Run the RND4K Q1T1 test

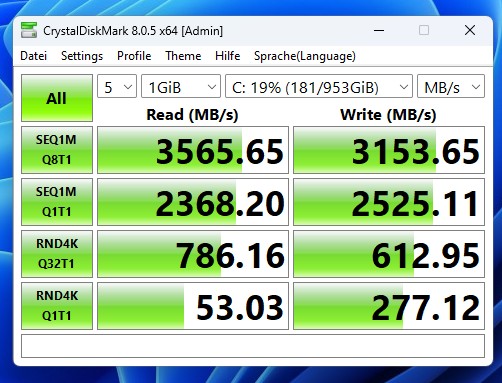[57, 306]
